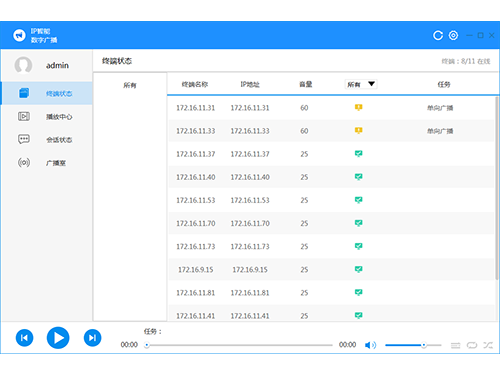Click volume 60 in 172.16.11.31 row

(304, 108)
